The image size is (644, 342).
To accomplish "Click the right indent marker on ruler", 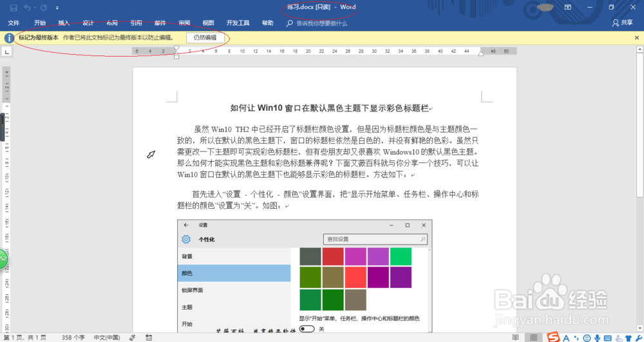I will coord(481,54).
